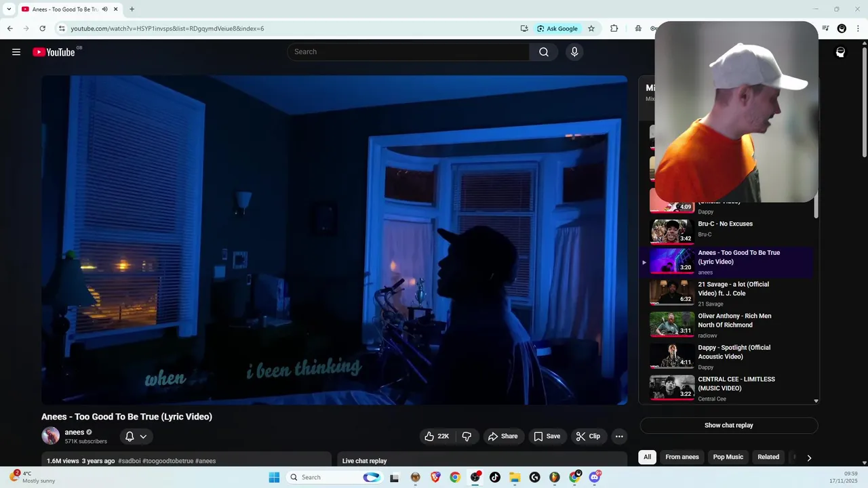Open the Chrome profile avatar
Viewport: 868px width, 488px height.
coord(842,28)
